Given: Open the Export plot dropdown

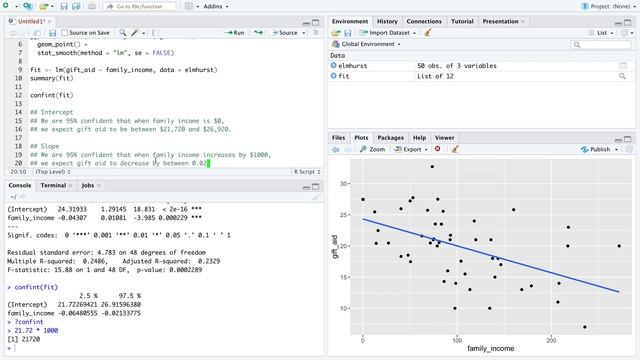Looking at the screenshot, I should click(411, 149).
